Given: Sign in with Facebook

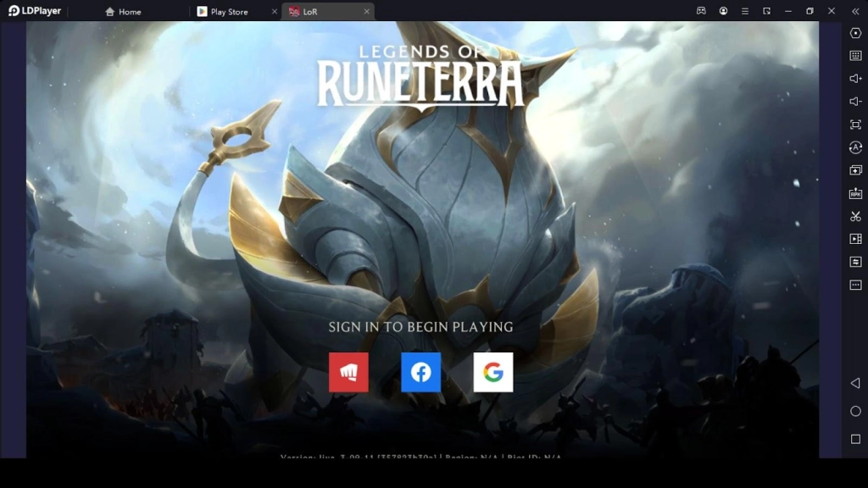Looking at the screenshot, I should point(420,373).
